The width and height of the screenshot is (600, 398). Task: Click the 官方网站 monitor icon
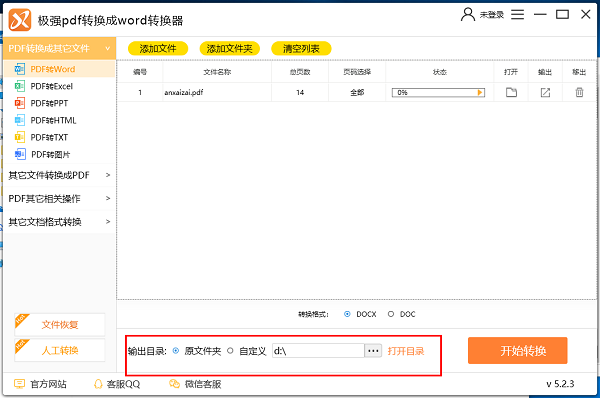click(19, 384)
